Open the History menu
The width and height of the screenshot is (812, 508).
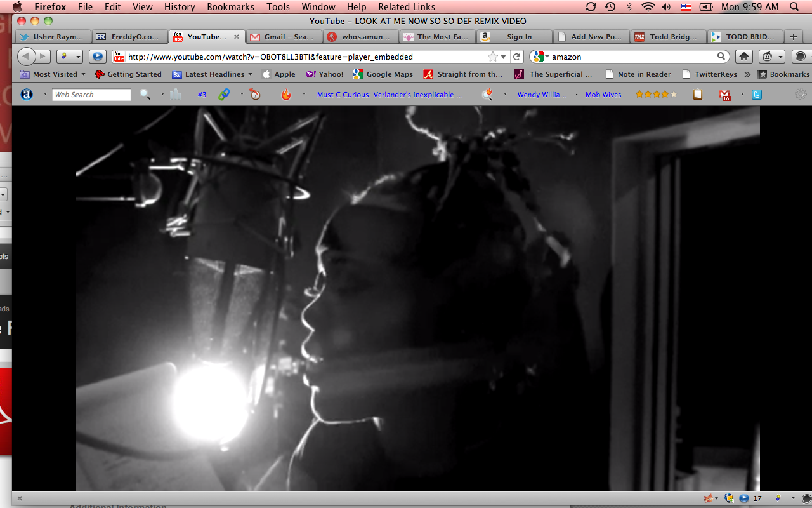point(180,7)
